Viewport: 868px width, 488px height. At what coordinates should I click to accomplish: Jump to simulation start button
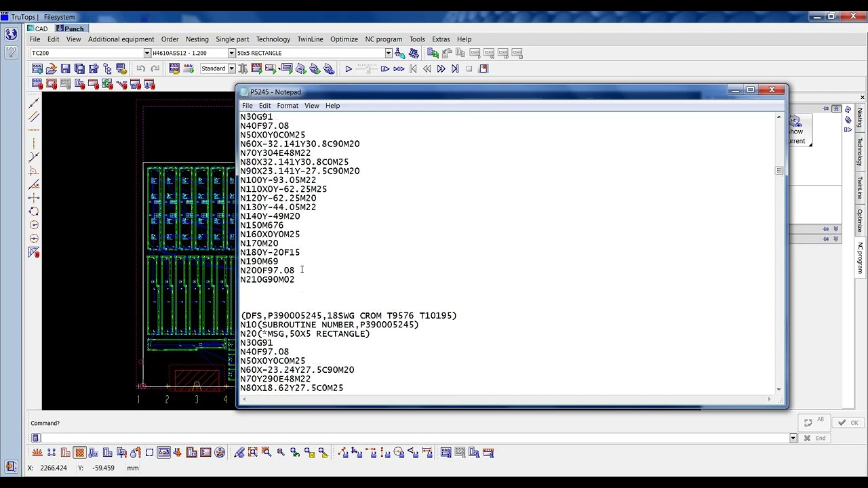413,68
